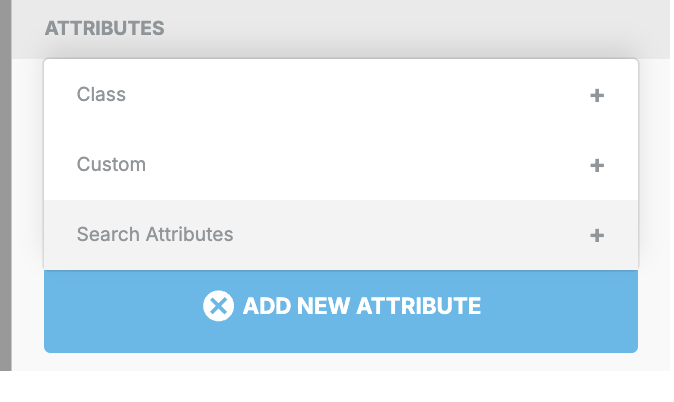Add a Class attribute with plus

597,95
